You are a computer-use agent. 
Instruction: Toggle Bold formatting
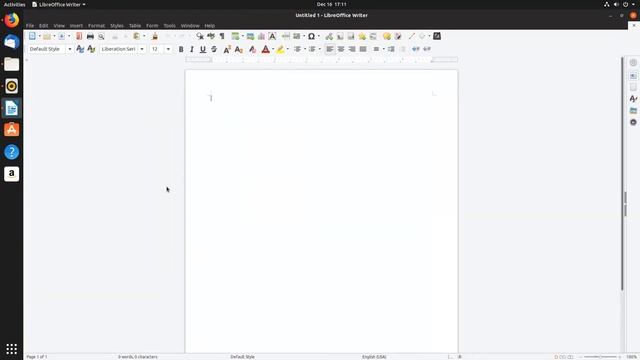tap(181, 49)
